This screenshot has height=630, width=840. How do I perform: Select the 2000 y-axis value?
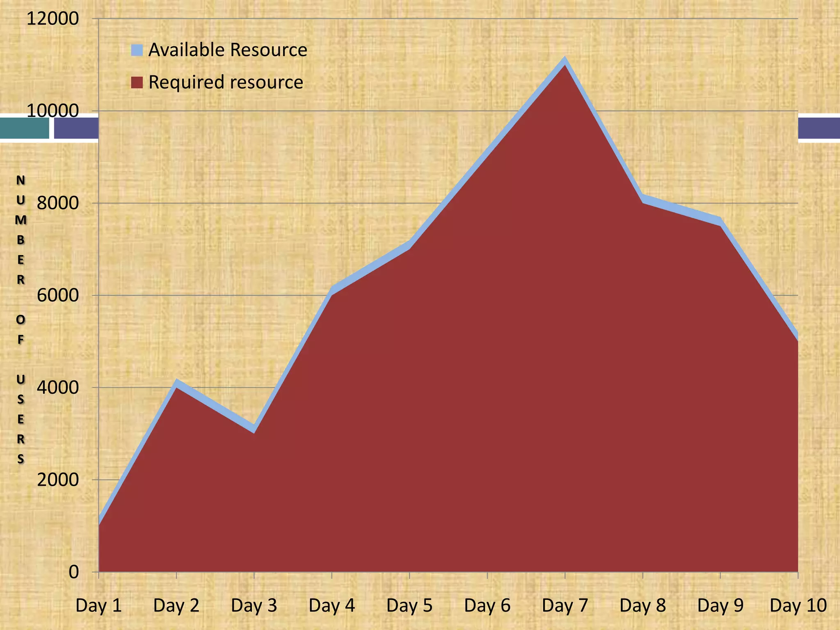coord(57,479)
